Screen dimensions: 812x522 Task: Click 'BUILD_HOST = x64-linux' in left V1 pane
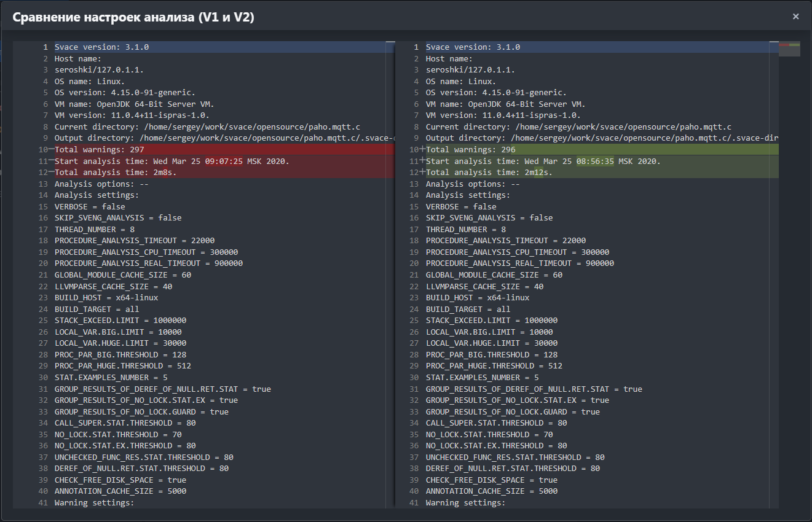[106, 297]
